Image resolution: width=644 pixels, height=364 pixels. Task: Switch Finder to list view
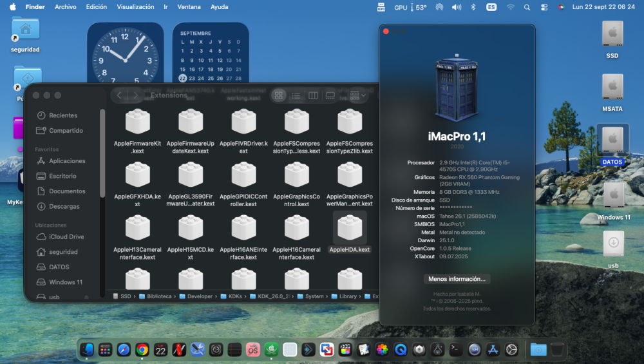tap(296, 96)
